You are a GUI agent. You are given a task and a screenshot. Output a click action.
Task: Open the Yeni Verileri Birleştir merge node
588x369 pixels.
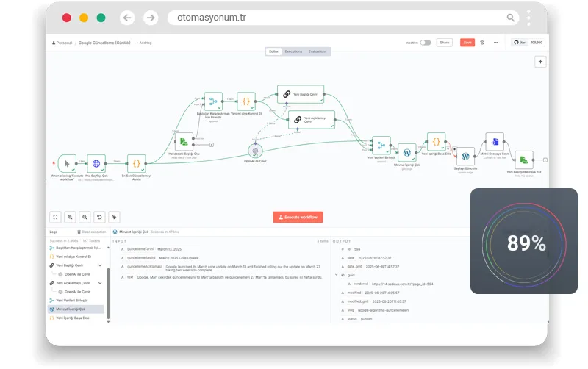381,145
